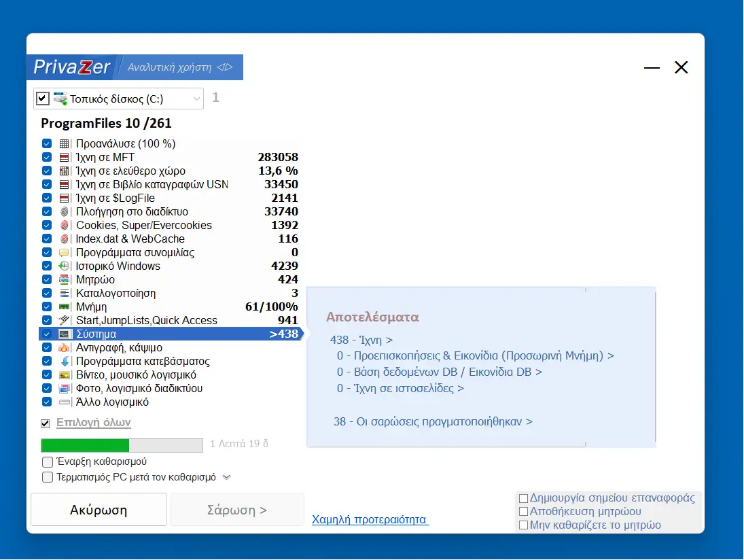Open the Χαμηλή προτεραιότητα link
The width and height of the screenshot is (744, 560).
370,520
